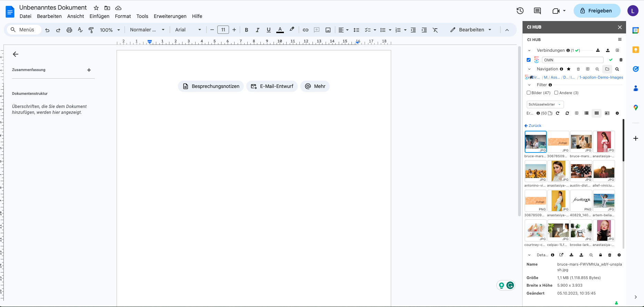
Task: Click the Mehr chip
Action: (315, 86)
